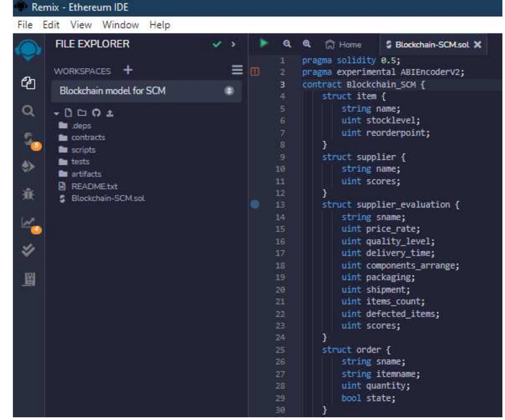Create a new folder with the folder icon
This screenshot has height=420, width=505.
[x=82, y=113]
